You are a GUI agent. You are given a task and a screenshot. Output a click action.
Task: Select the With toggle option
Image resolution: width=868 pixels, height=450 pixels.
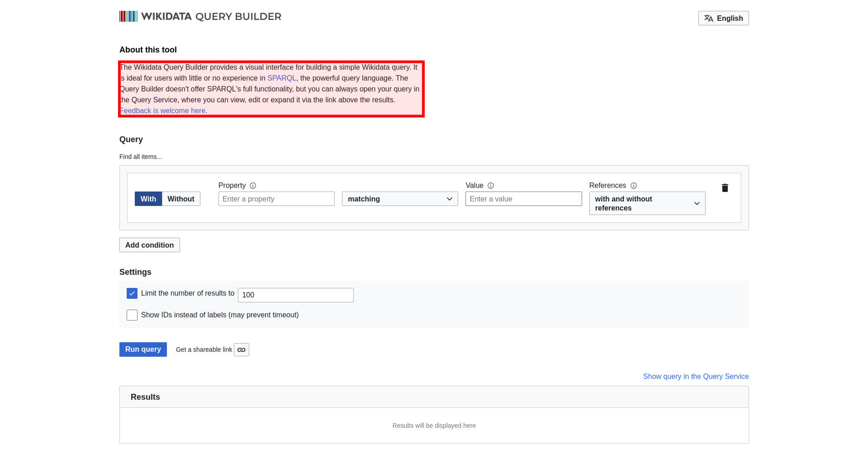click(148, 199)
